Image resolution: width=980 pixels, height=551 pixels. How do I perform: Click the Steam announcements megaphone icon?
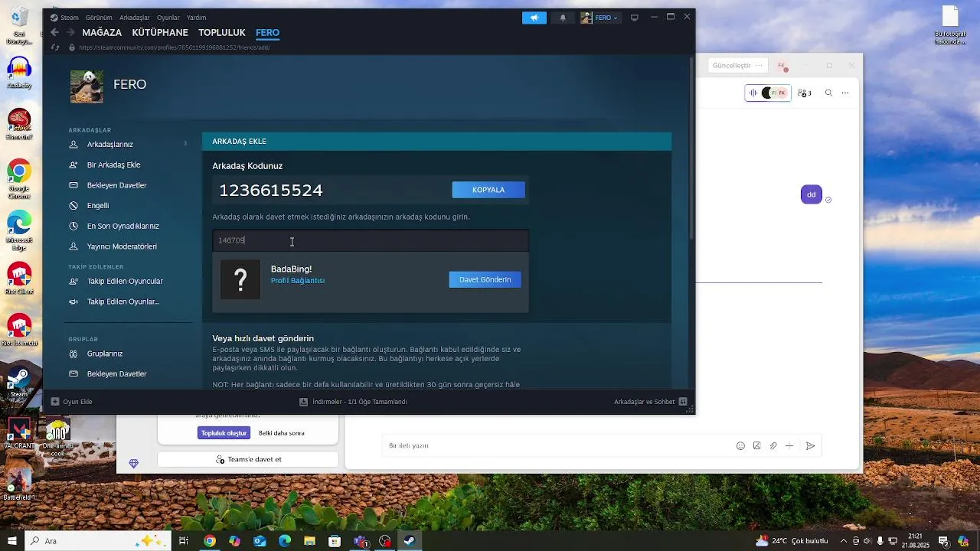[534, 18]
